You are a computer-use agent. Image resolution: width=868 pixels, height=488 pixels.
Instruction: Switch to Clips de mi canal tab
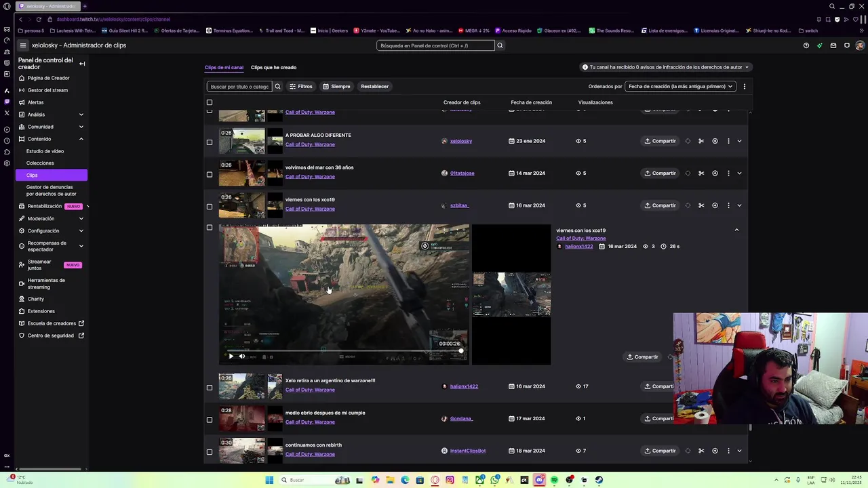[x=224, y=67]
